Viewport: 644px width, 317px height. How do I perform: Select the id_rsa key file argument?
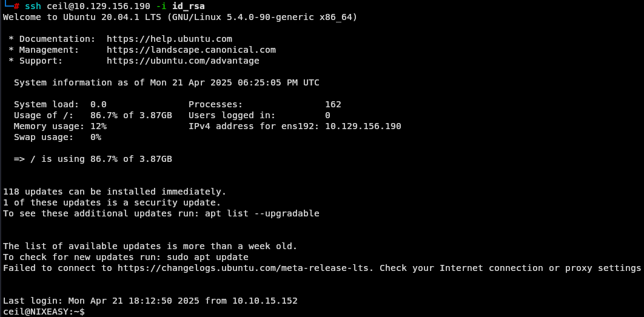pos(189,7)
